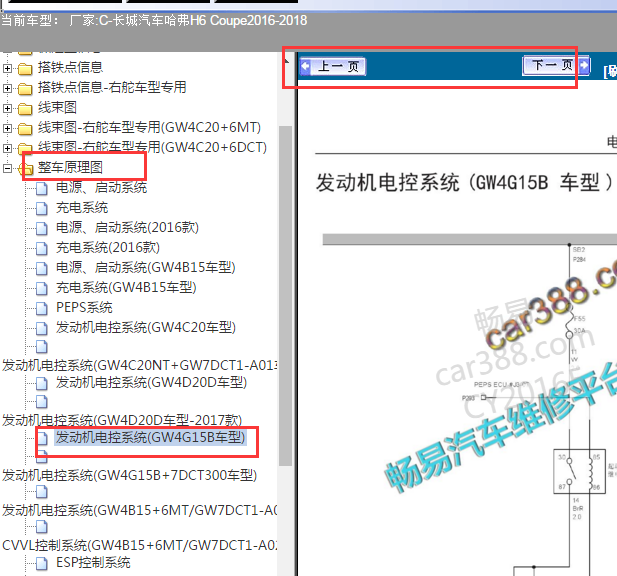Select 搭铁点信息-右舵车型专用 tree label
The image size is (617, 576).
[x=112, y=87]
